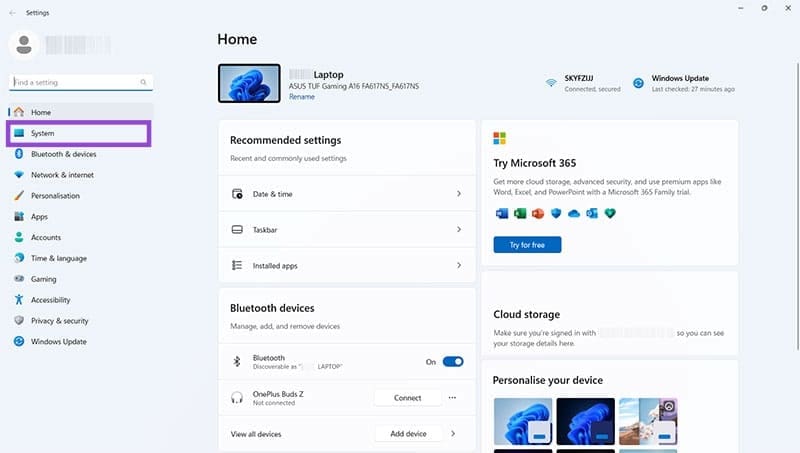The width and height of the screenshot is (800, 453).
Task: Click the Try for free button
Action: (x=527, y=245)
